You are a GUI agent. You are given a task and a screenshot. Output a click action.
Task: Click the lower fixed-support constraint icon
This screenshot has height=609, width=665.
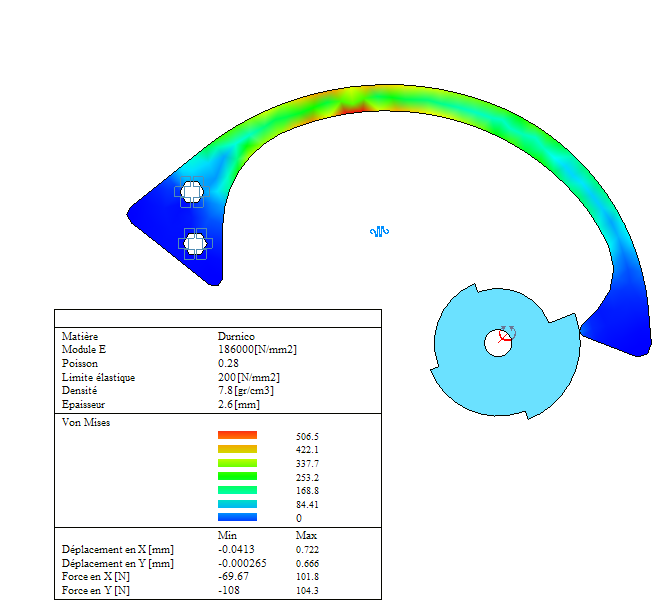point(194,241)
